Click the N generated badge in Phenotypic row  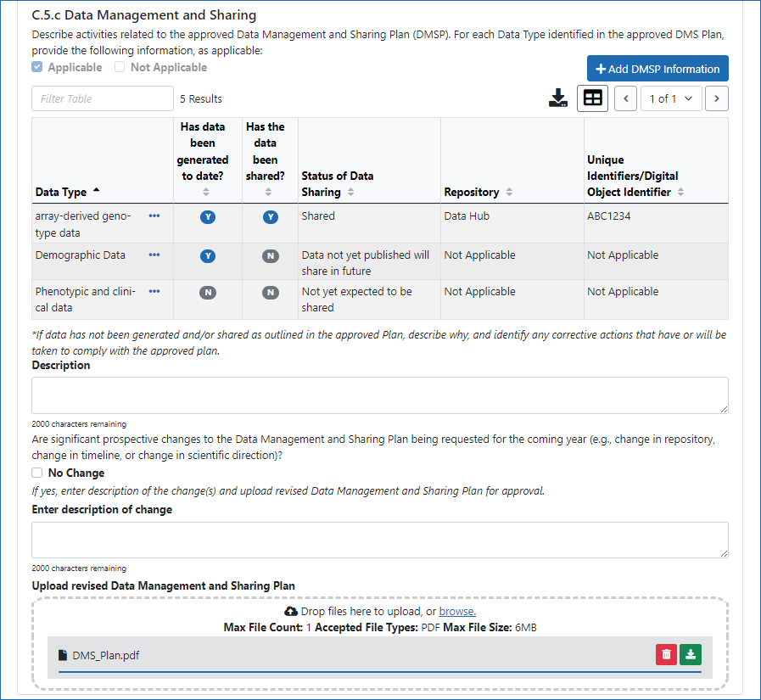pyautogui.click(x=208, y=292)
